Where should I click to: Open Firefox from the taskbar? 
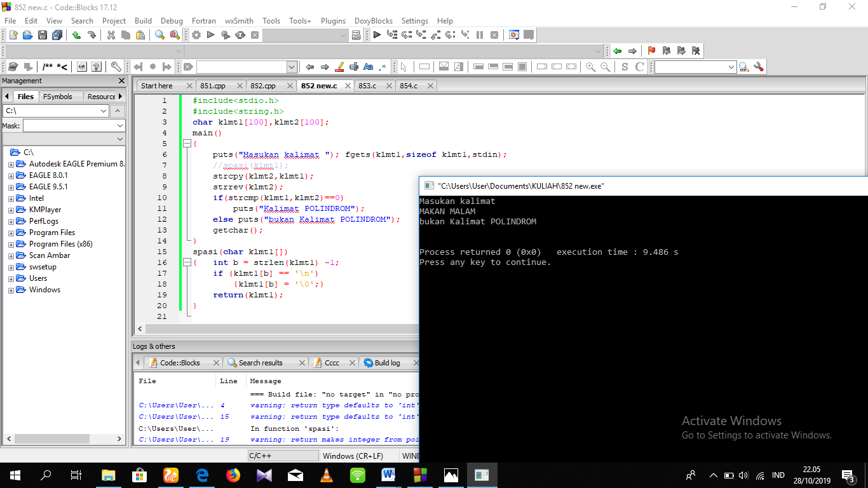coord(233,475)
